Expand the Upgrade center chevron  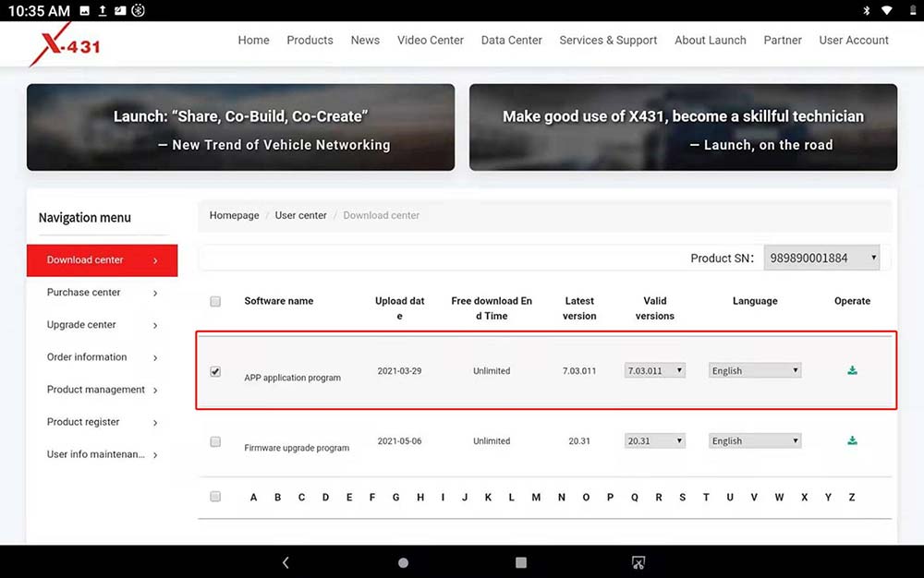point(155,326)
